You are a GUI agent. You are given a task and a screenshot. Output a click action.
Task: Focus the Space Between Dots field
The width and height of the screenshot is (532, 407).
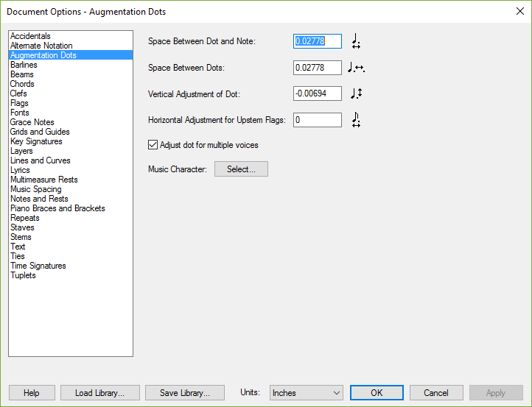(318, 68)
